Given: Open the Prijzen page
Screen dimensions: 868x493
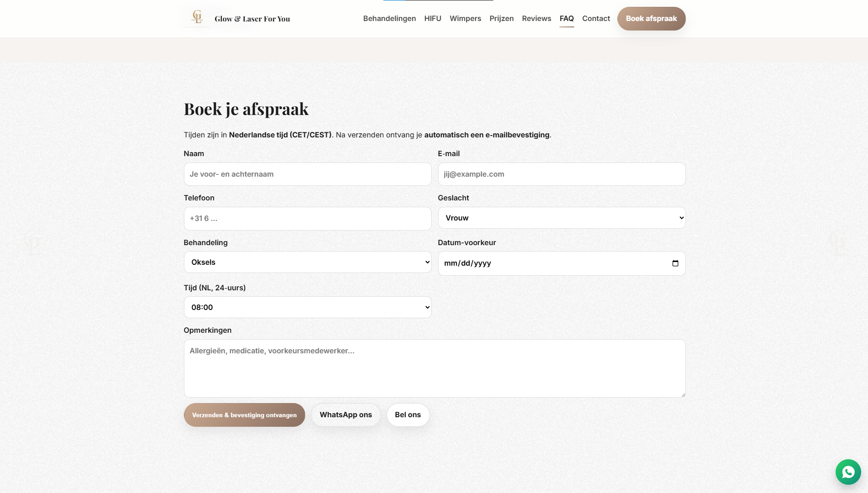Looking at the screenshot, I should pos(502,18).
